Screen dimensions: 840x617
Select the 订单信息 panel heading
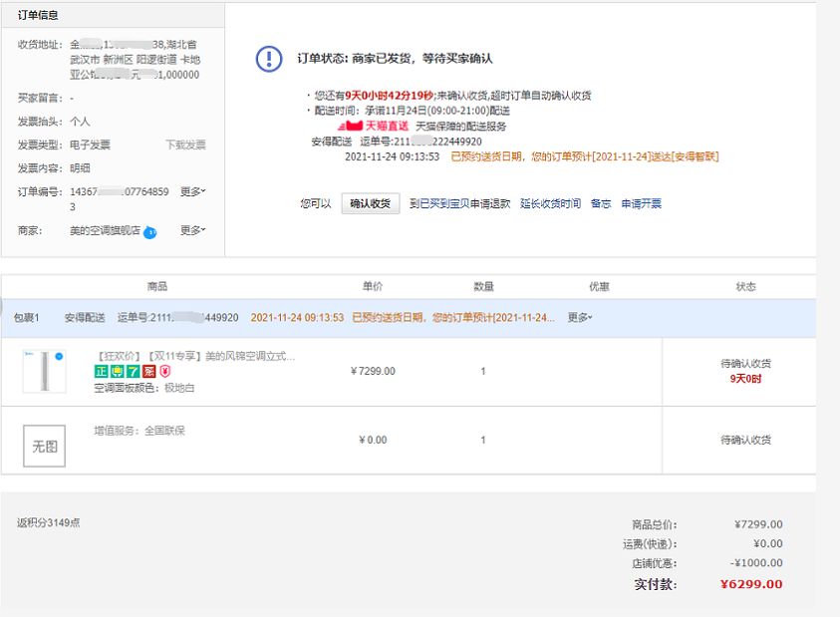(x=38, y=15)
